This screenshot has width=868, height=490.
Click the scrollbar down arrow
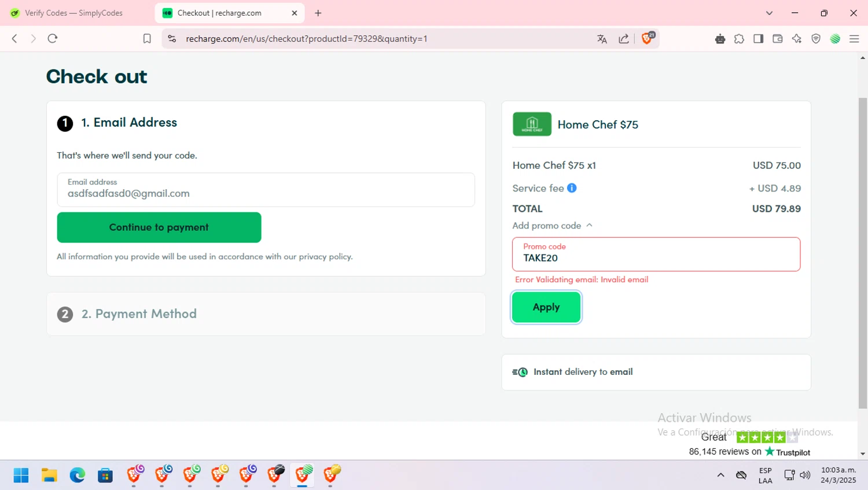coord(863,454)
